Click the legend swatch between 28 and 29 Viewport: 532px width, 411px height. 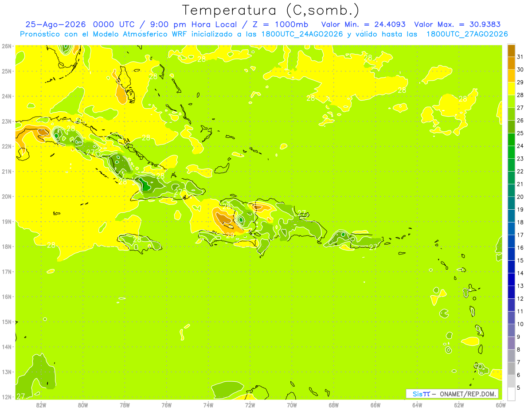(511, 89)
